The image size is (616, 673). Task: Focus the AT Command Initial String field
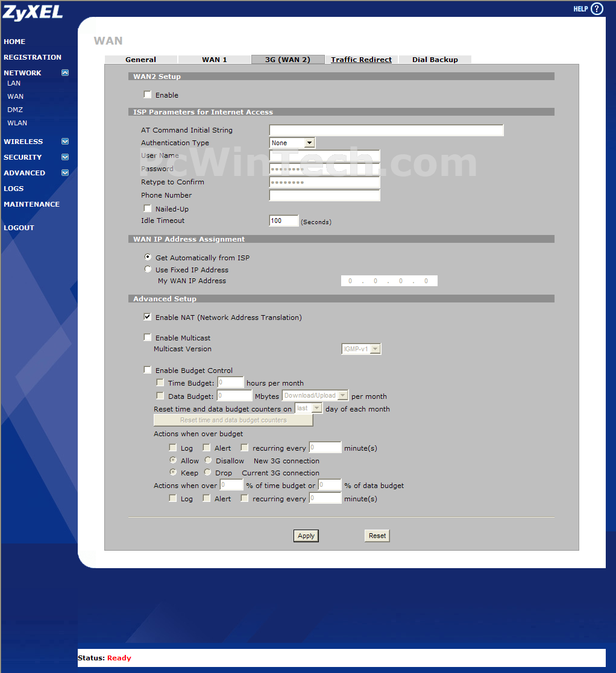pos(386,130)
